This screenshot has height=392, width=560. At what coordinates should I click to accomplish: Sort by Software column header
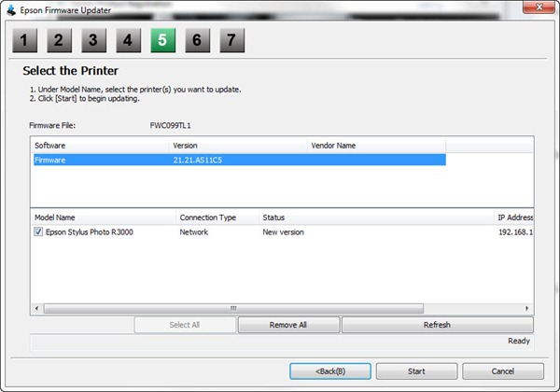(100, 146)
